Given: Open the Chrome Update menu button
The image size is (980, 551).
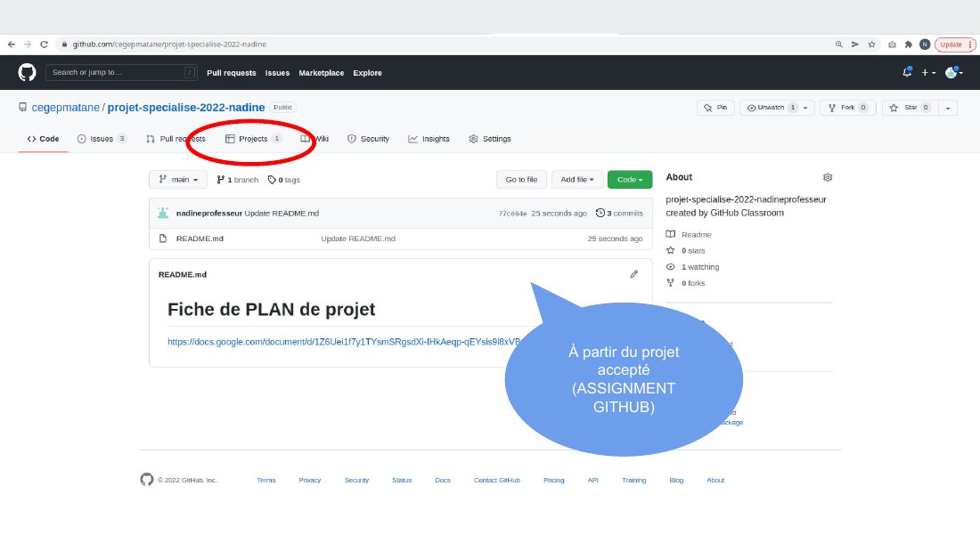Looking at the screenshot, I should coord(955,45).
